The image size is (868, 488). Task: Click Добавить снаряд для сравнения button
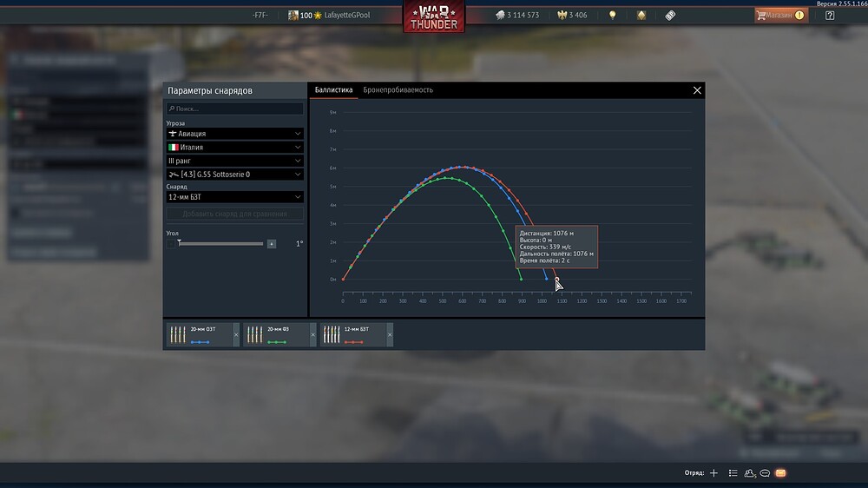[x=234, y=214]
